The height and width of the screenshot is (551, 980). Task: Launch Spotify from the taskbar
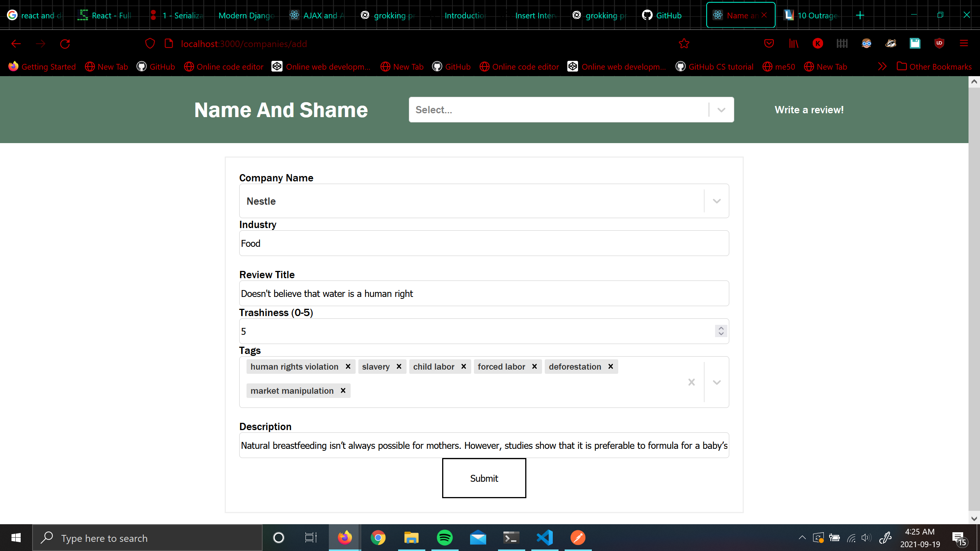[x=445, y=537]
